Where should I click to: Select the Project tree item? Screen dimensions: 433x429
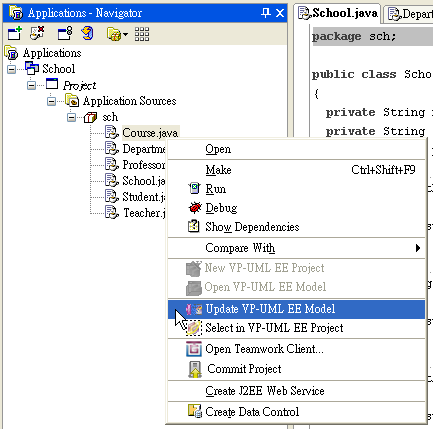[80, 85]
